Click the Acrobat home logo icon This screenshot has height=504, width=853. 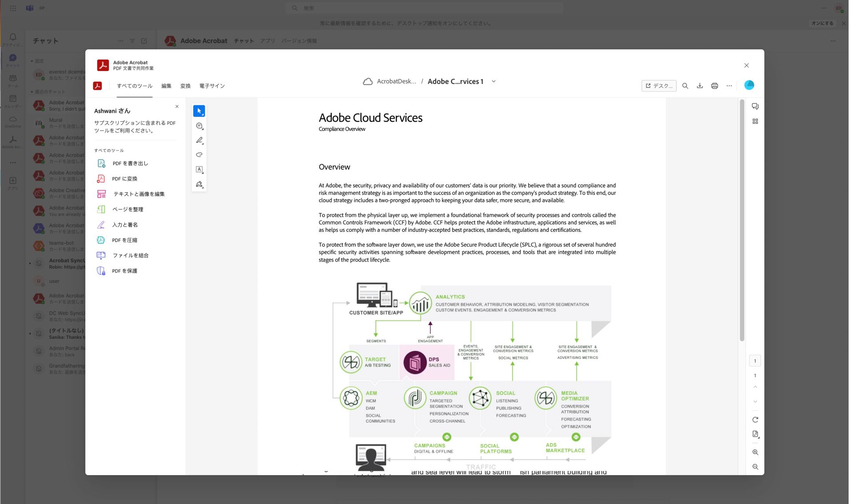click(x=98, y=86)
